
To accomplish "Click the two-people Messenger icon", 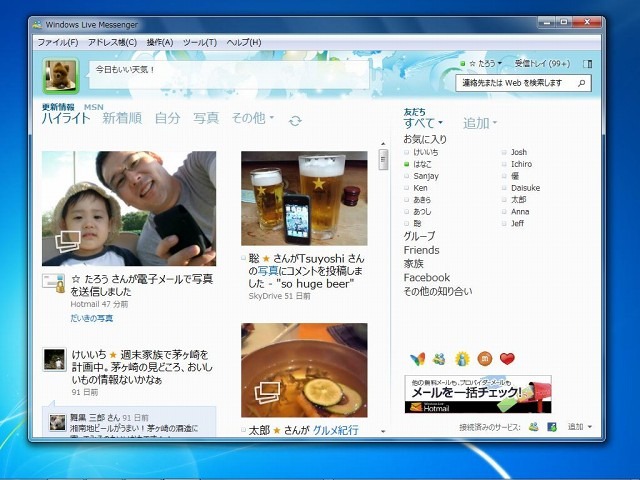I will click(x=439, y=359).
